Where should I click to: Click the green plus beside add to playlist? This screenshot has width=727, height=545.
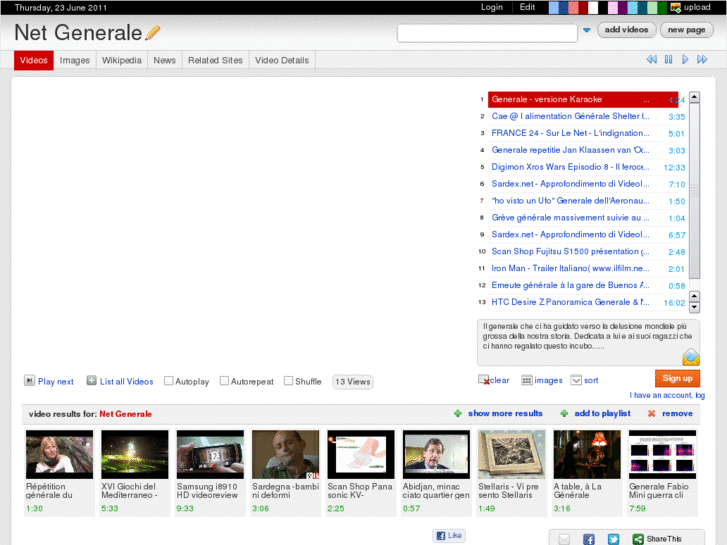coord(564,413)
